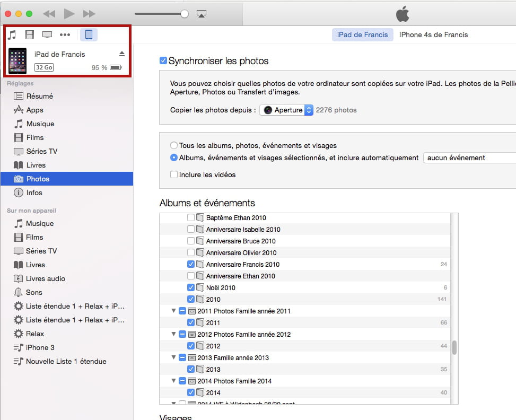The height and width of the screenshot is (420, 516).
Task: Check Anniversaire Bruce 2010
Action: coord(190,241)
